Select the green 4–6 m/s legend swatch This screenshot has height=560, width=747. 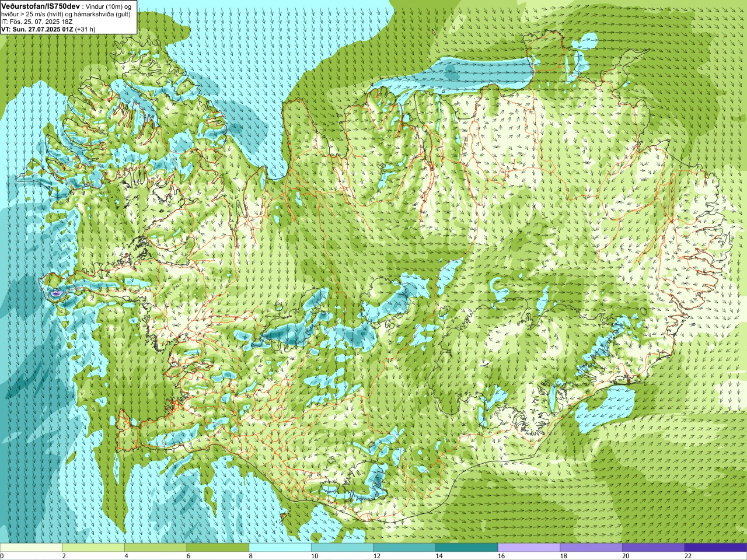point(155,548)
